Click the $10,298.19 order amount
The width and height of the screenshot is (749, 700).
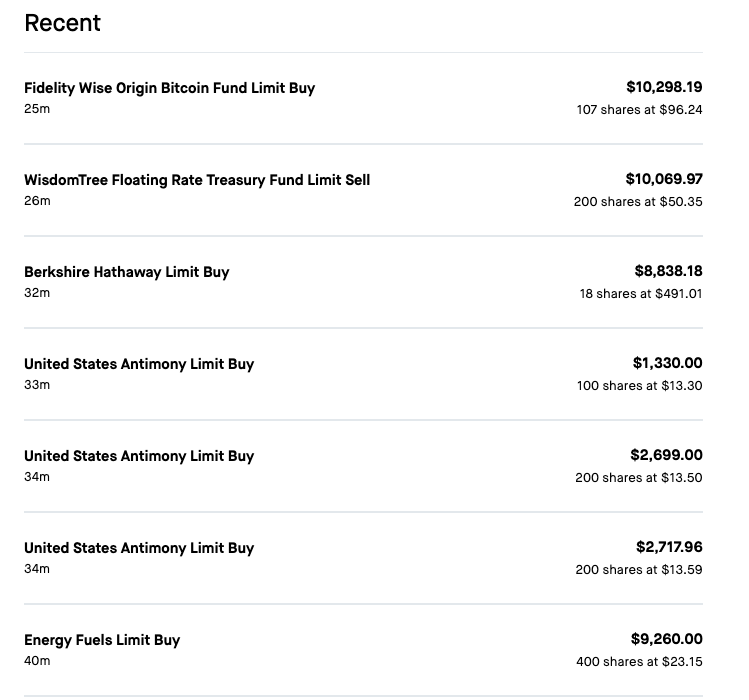tap(664, 87)
